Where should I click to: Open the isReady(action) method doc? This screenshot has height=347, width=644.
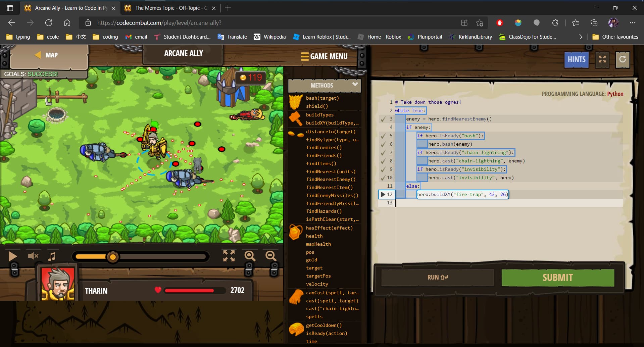click(x=327, y=333)
